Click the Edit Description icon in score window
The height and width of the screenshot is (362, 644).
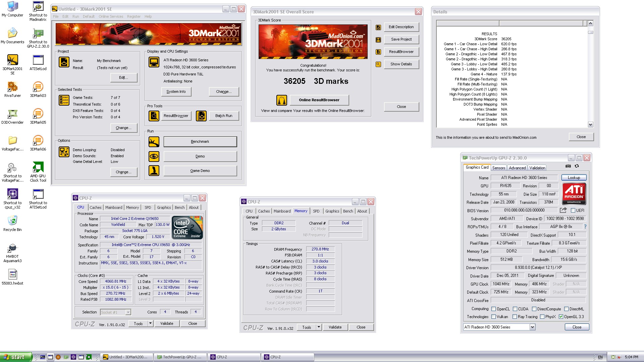(x=378, y=27)
